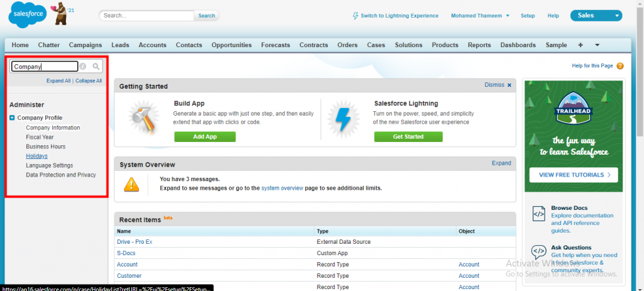Click the plus icon to see all tabs
644x291 pixels.
pos(580,45)
